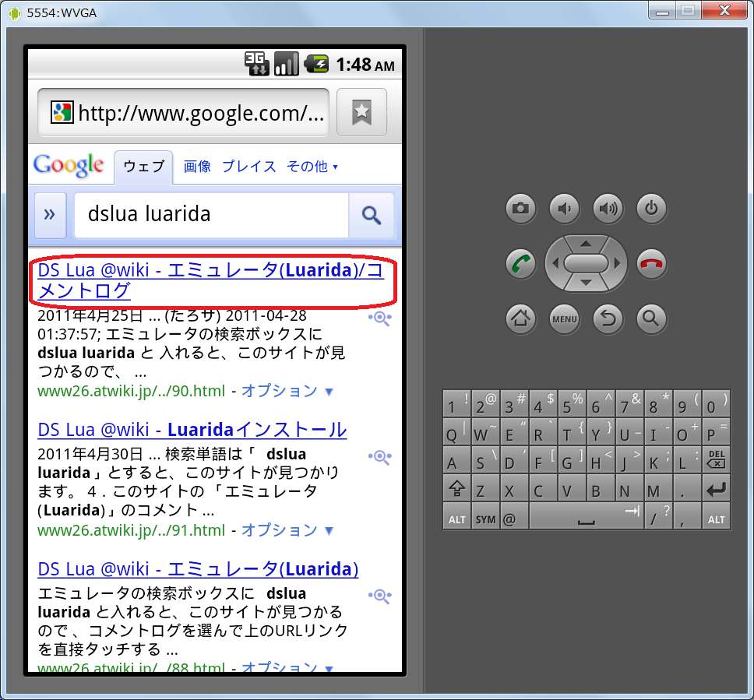Expand Google sidebar with double-arrow button
Viewport: 754px width, 700px height.
(x=50, y=215)
